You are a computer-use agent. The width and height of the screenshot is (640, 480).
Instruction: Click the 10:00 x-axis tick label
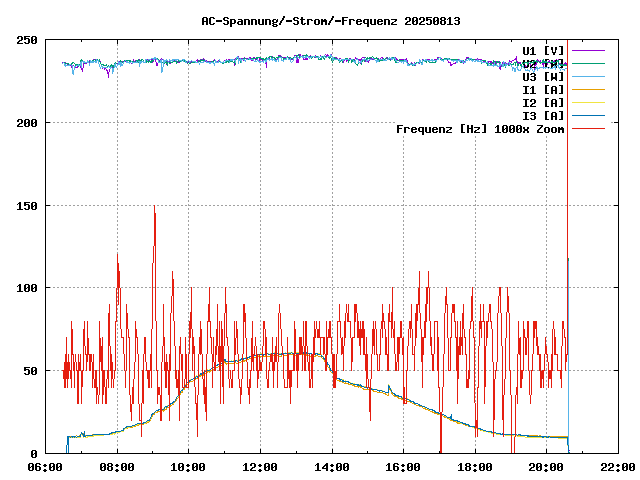click(189, 467)
